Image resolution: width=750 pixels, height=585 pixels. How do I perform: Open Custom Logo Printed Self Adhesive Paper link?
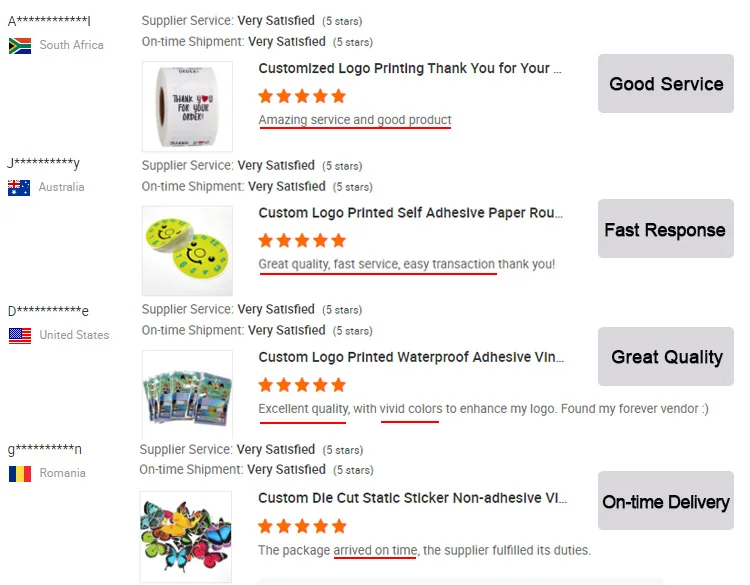pos(410,213)
